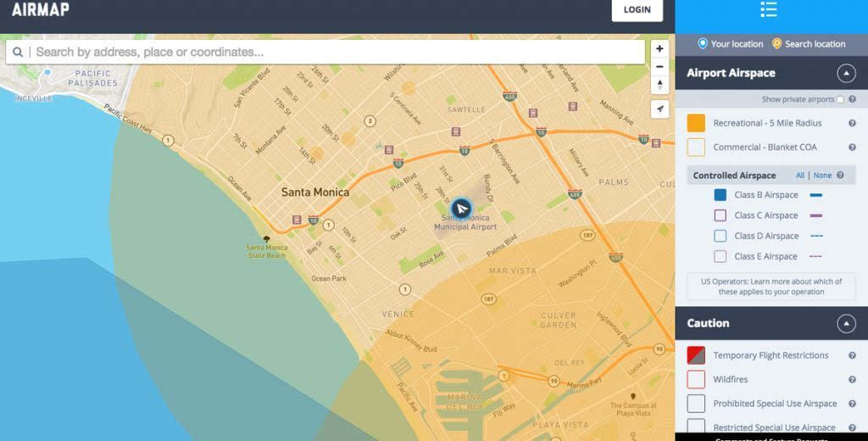The image size is (868, 441).
Task: Click the locate-me arrow button
Action: (659, 109)
